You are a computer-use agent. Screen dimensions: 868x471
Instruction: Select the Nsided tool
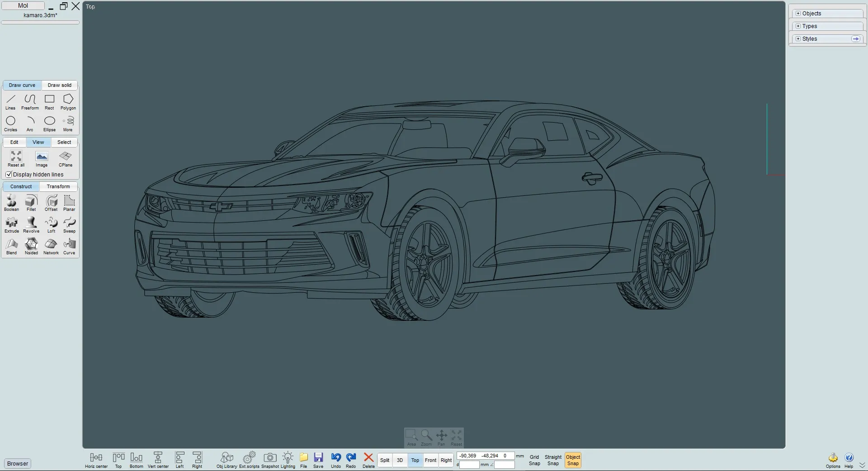coord(31,247)
